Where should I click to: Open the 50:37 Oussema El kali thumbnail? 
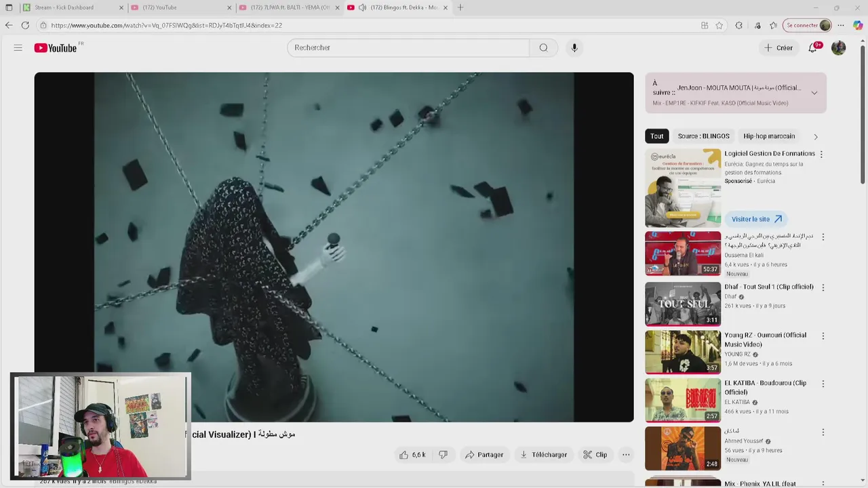tap(683, 253)
